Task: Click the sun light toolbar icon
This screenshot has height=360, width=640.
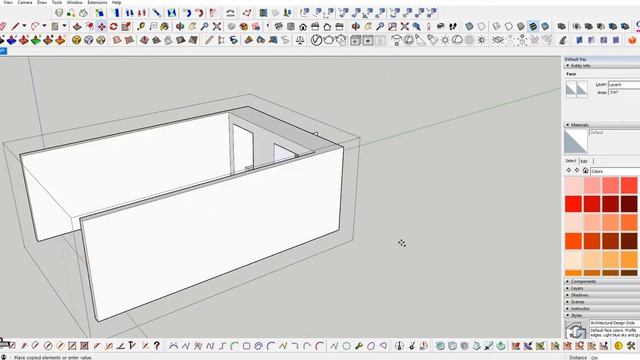Action: point(445,40)
